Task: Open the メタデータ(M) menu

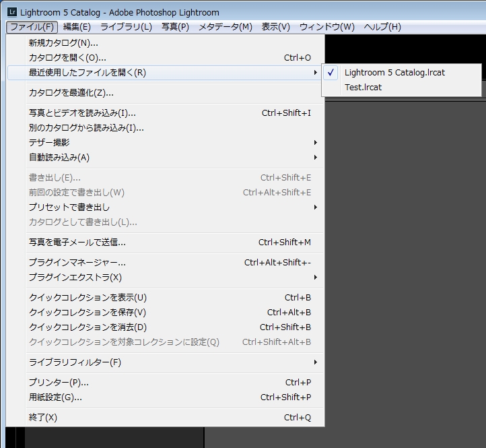Action: 225,27
